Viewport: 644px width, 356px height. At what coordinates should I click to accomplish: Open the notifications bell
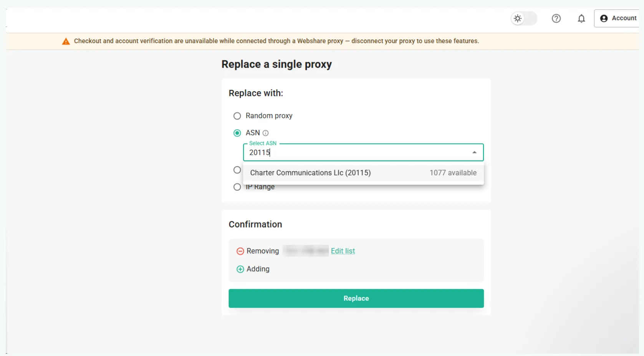pos(581,18)
